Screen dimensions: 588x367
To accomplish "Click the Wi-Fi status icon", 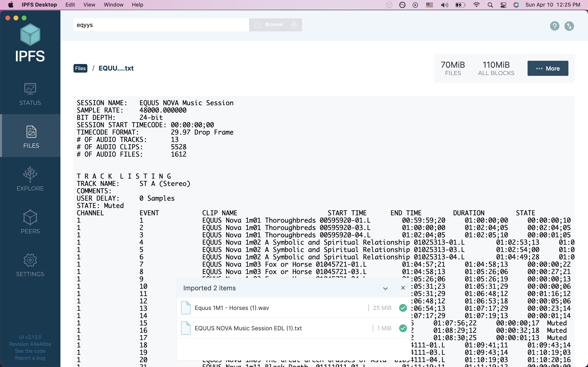I will [x=477, y=5].
